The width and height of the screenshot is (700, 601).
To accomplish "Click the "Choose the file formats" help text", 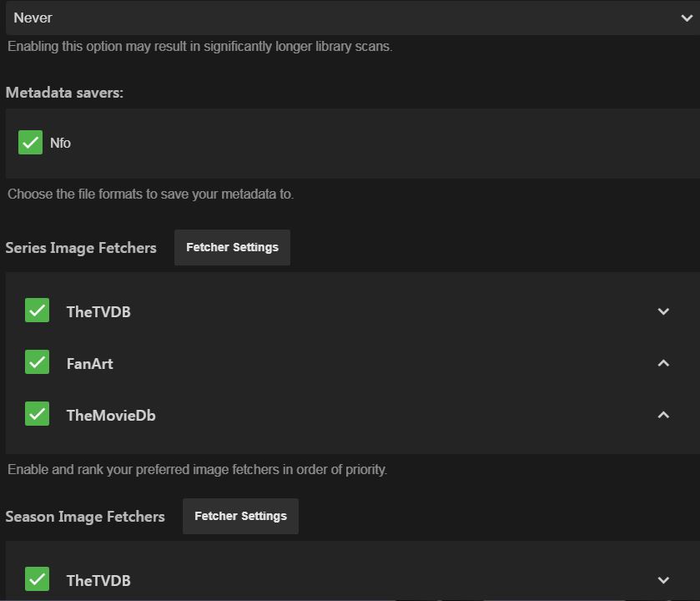I will [x=151, y=194].
